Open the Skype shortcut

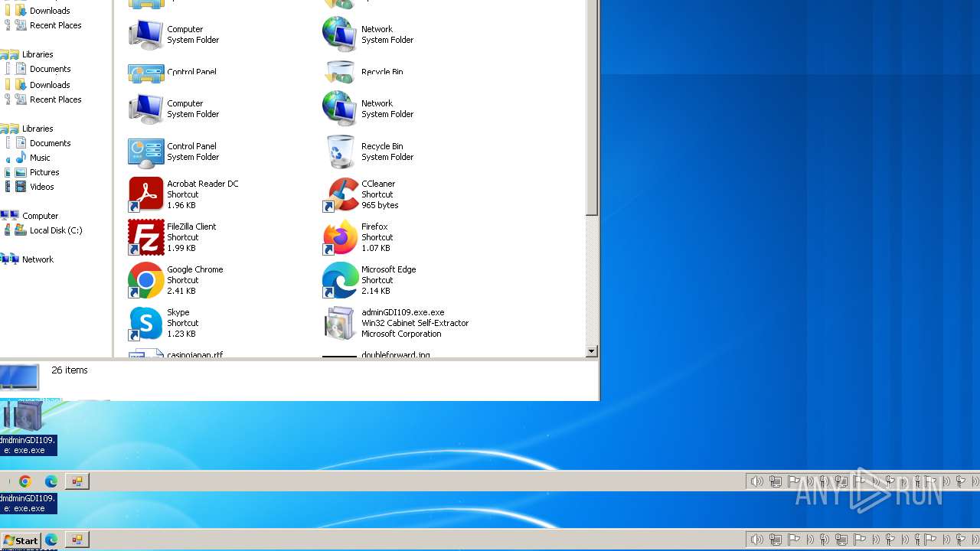[163, 323]
